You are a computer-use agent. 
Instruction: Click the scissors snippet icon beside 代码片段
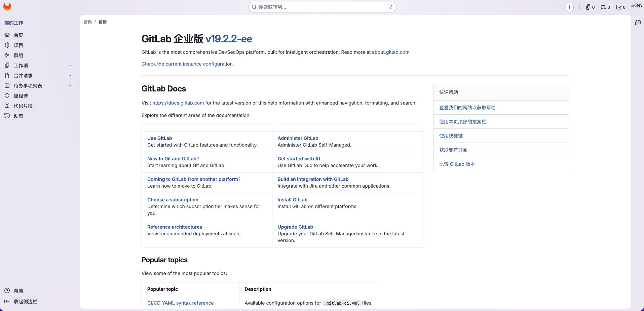click(7, 106)
